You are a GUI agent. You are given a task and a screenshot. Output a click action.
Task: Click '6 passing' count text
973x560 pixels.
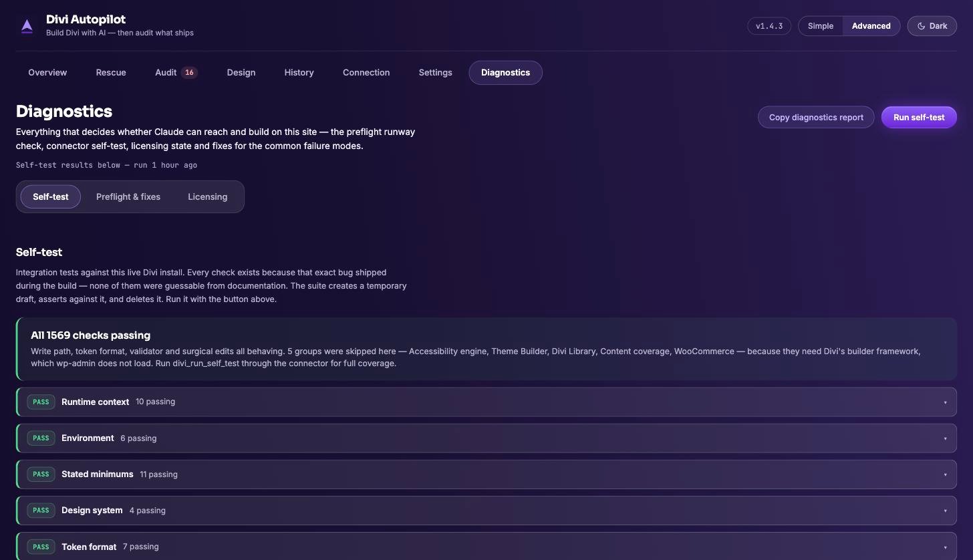[138, 438]
